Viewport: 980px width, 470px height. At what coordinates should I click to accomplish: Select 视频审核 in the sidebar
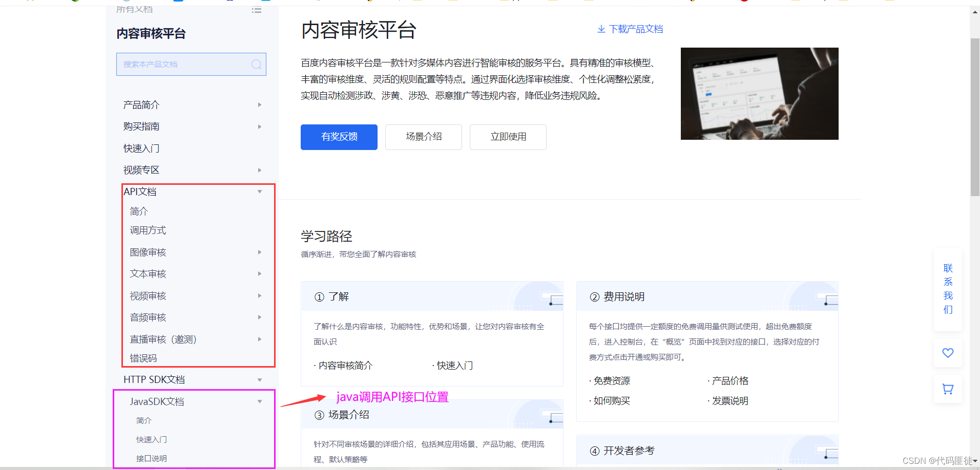[148, 296]
